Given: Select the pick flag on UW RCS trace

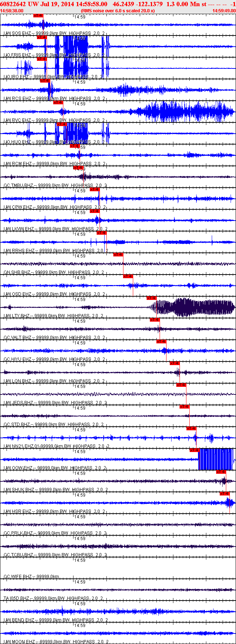Looking at the screenshot, I should click(x=45, y=81).
